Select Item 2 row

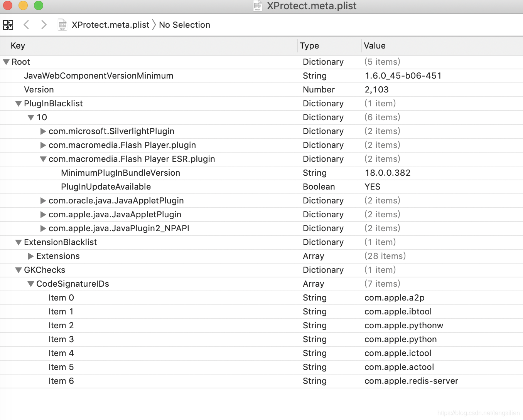[x=261, y=326]
